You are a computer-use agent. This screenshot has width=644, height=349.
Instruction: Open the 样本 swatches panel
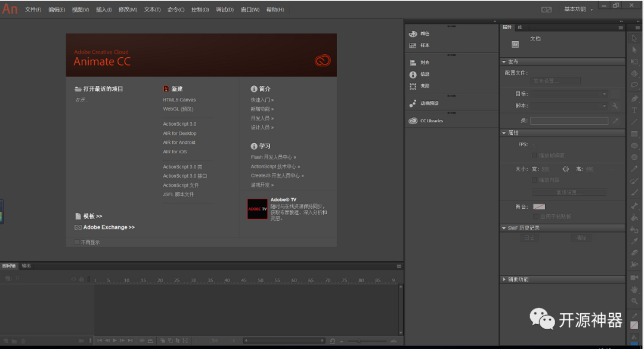tap(419, 45)
